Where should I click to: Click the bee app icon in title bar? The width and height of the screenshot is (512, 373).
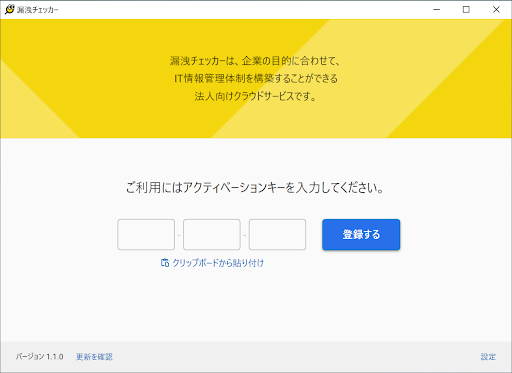(x=10, y=9)
